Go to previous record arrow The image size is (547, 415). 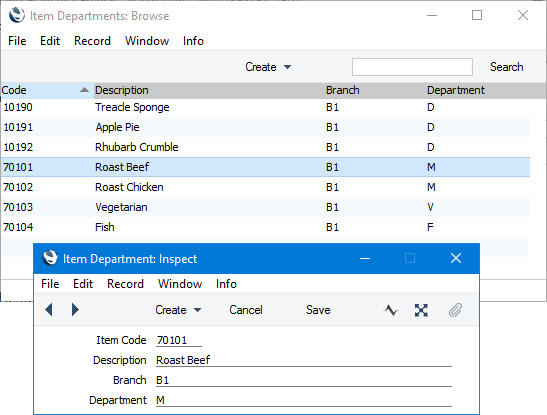pos(49,310)
